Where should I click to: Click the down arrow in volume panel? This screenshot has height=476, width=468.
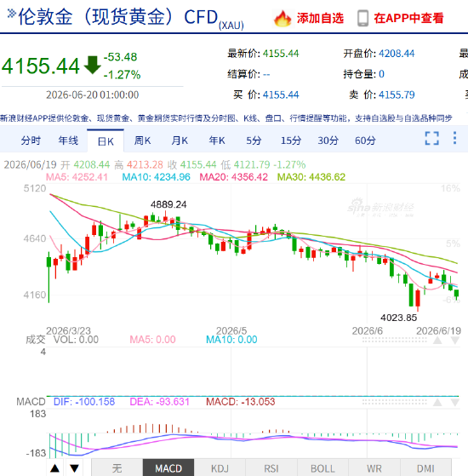454,341
